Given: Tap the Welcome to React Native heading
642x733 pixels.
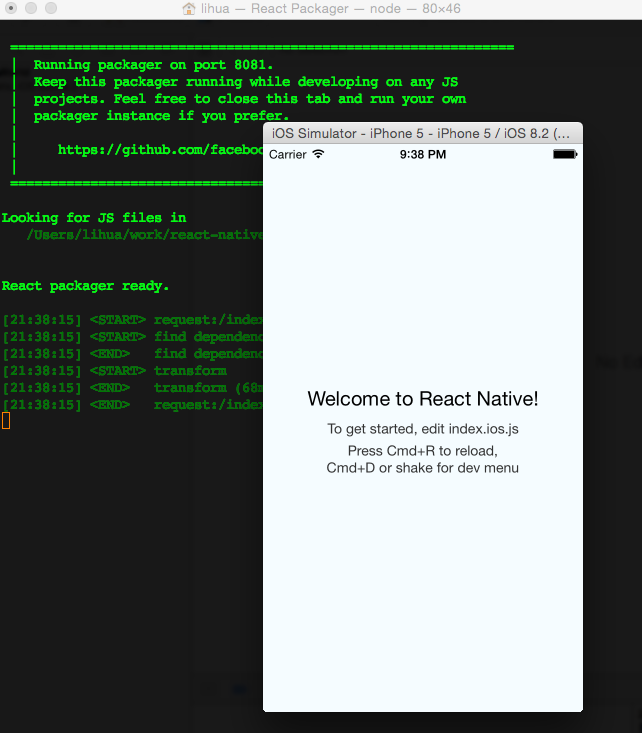Looking at the screenshot, I should [423, 399].
